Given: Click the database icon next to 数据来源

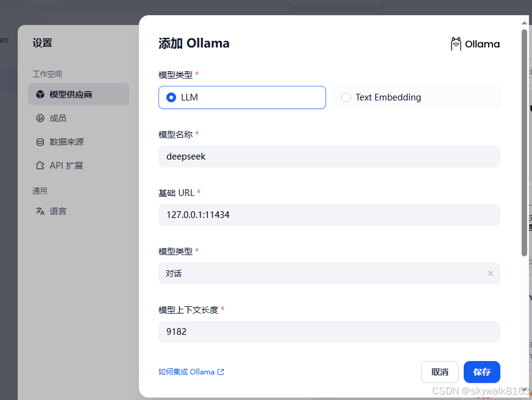Looking at the screenshot, I should pos(40,142).
